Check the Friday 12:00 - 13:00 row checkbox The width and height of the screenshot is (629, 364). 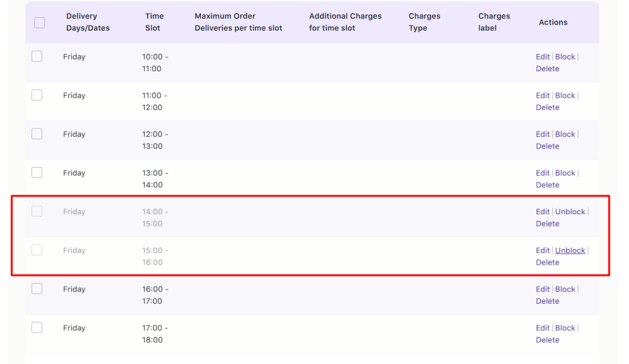(36, 133)
